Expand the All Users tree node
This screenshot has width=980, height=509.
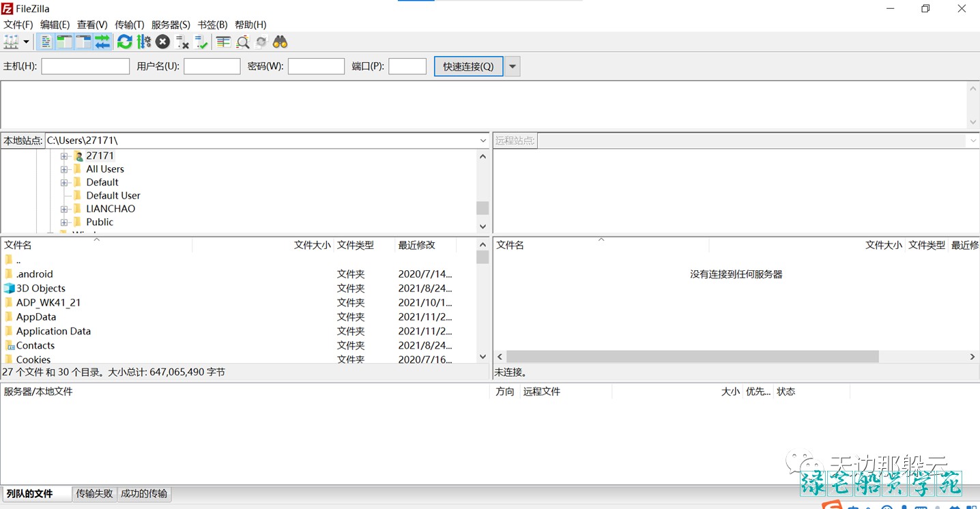click(64, 169)
